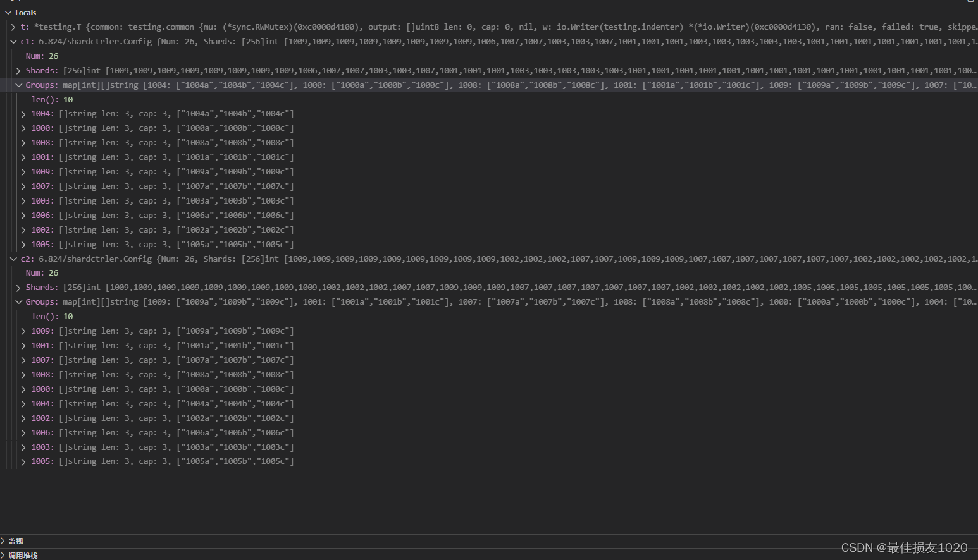978x560 pixels.
Task: Select the 1002 entry in c1 Groups
Action: (x=489, y=230)
